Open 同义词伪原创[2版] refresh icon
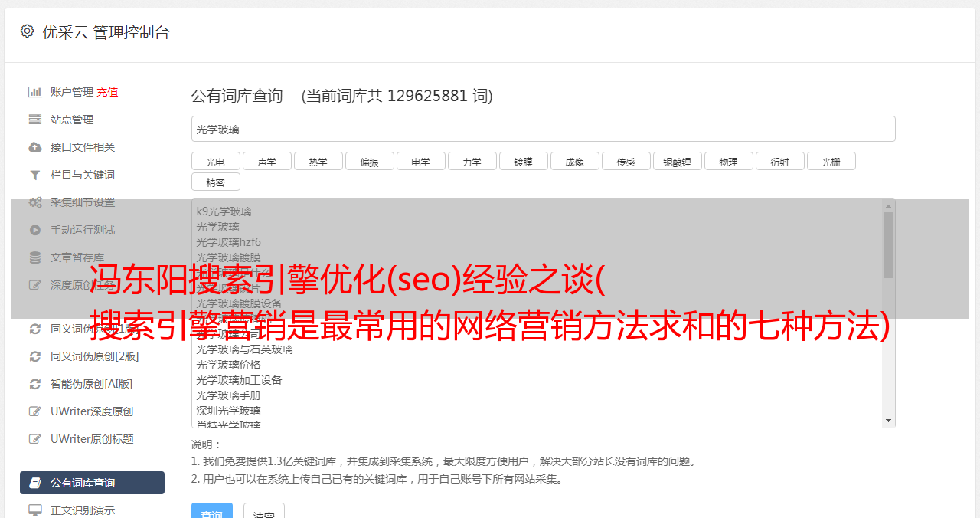980x518 pixels. (35, 356)
